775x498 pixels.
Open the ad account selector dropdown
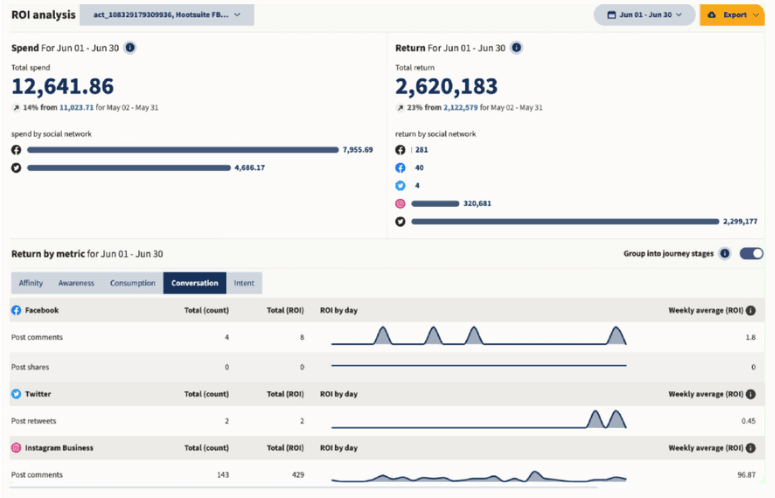pyautogui.click(x=166, y=15)
